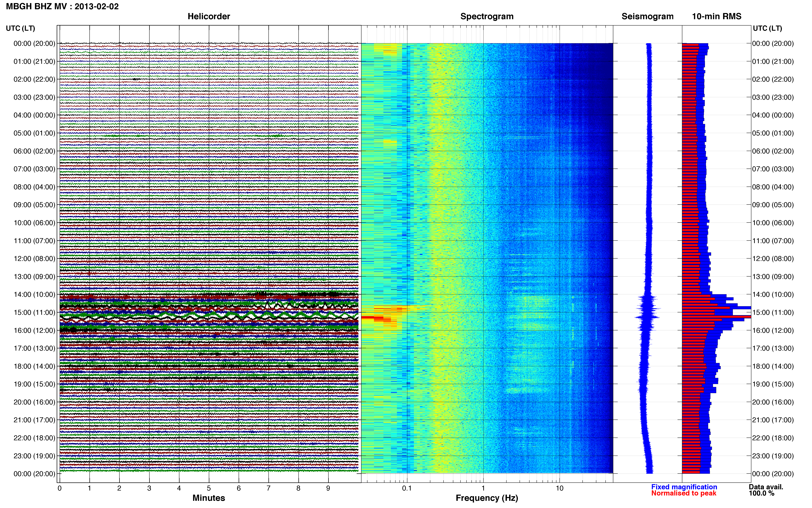
Task: Click left axis label '03:00 (23:00)'
Action: (34, 97)
